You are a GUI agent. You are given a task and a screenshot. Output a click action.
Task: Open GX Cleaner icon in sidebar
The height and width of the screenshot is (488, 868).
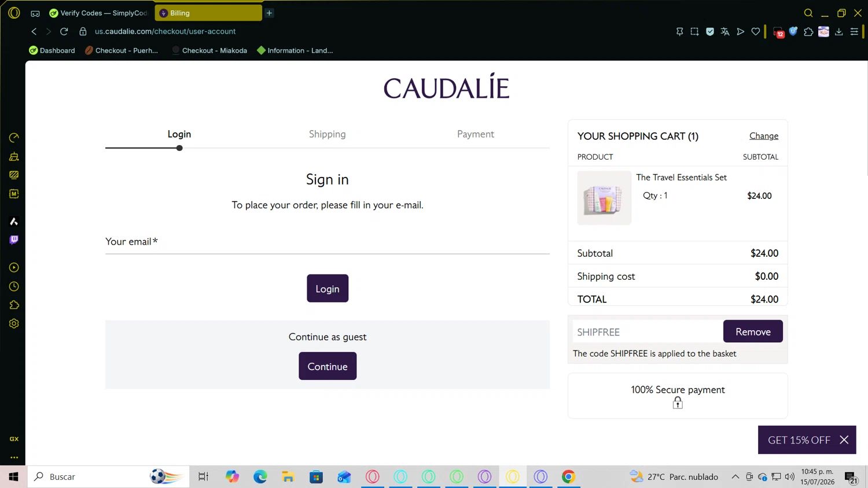pyautogui.click(x=14, y=156)
